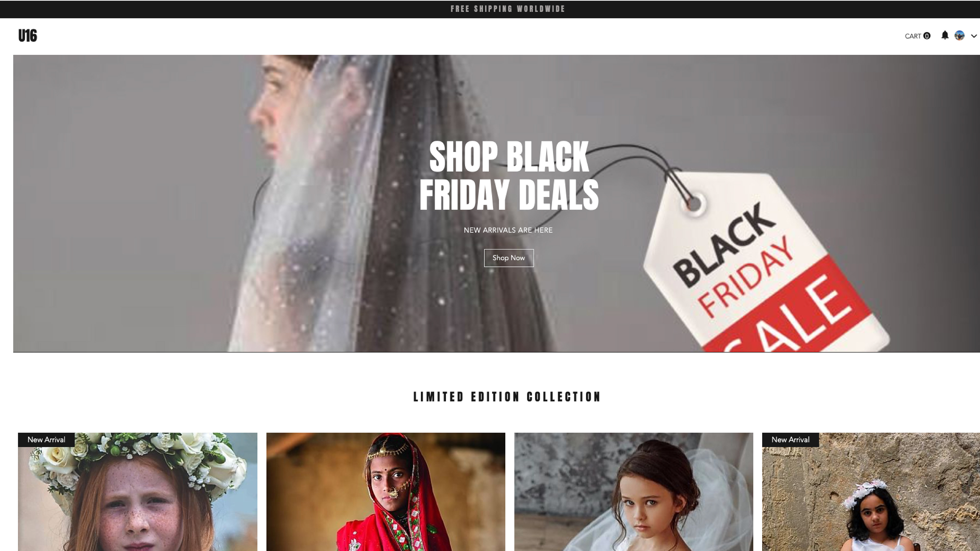Click the NEW ARRIVALS ARE HERE subtitle
The width and height of the screenshot is (980, 551).
coord(508,230)
